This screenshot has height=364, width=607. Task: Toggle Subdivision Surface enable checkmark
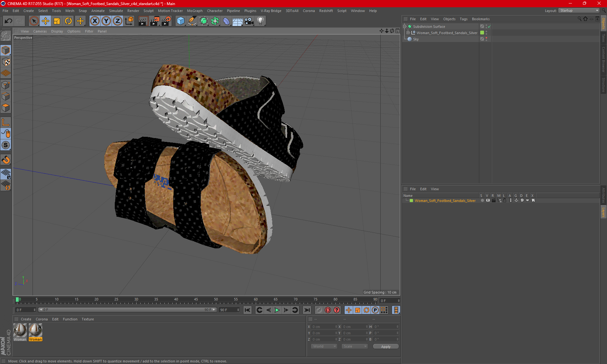coord(489,27)
